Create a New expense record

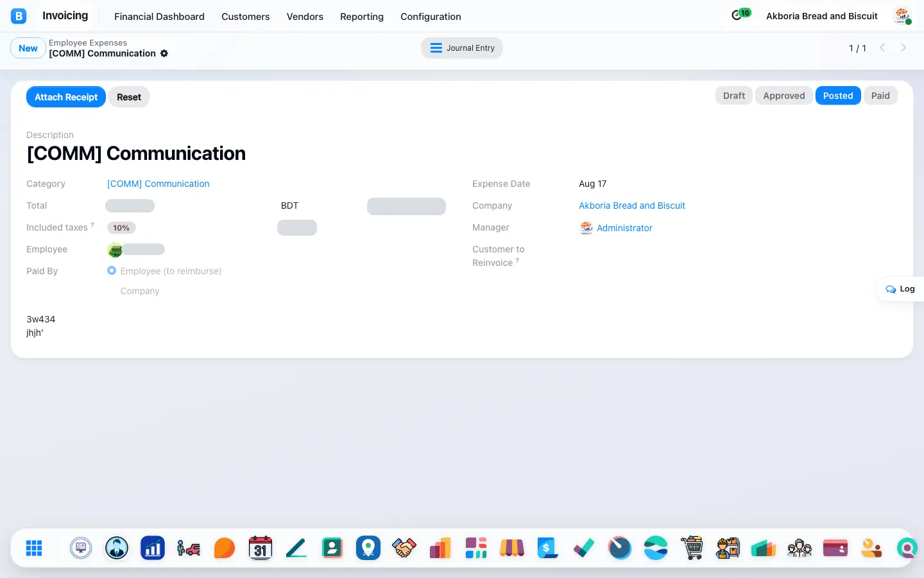coord(28,48)
